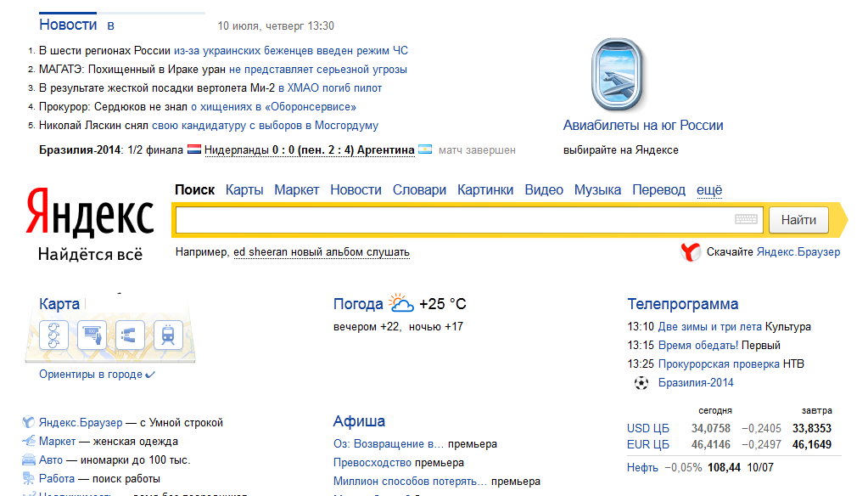Click the binoculars panoramas icon on map
868x496 pixels.
[130, 335]
